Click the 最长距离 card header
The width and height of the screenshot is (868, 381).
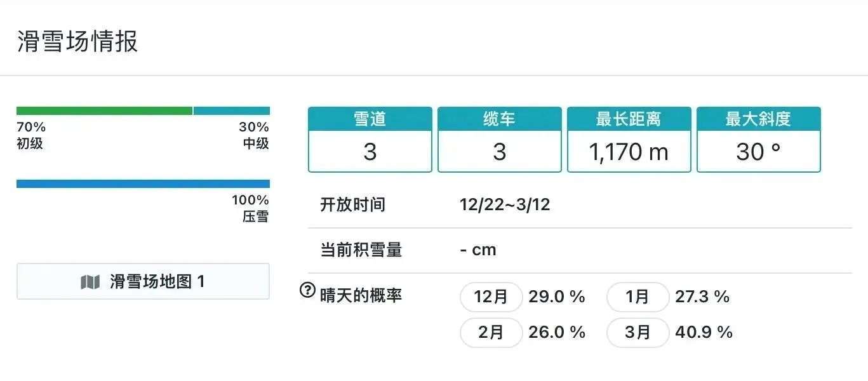pyautogui.click(x=629, y=119)
